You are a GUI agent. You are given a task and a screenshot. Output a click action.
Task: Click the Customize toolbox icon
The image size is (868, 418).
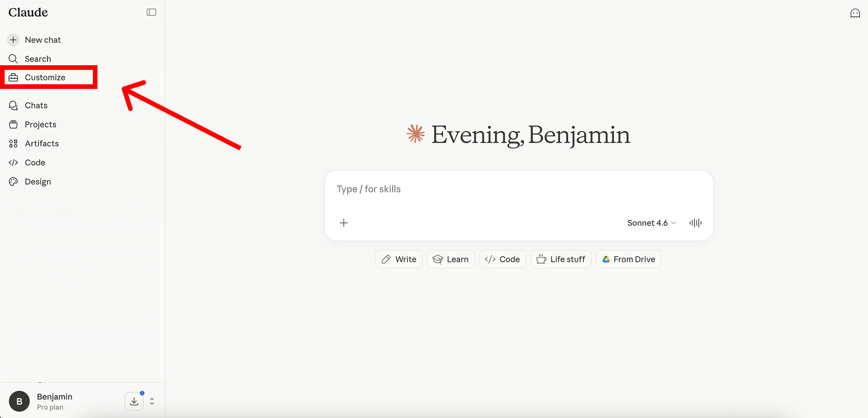(x=13, y=77)
